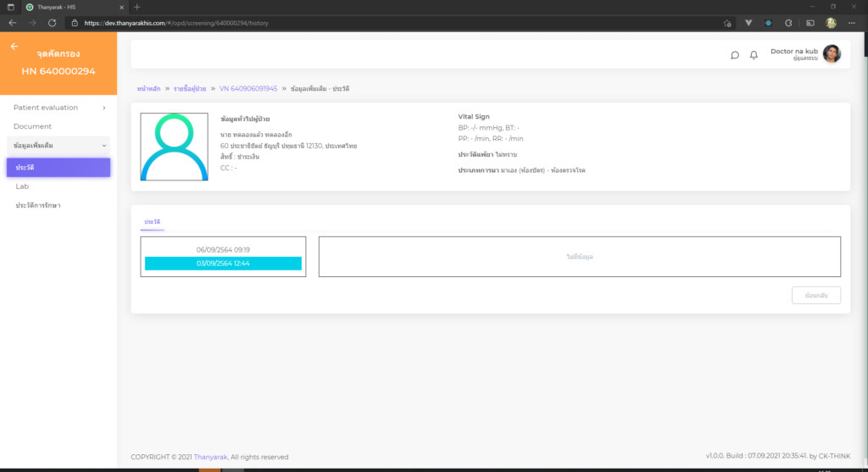Open ประวัติการรักษา in the sidebar
This screenshot has height=472, width=868.
(38, 205)
